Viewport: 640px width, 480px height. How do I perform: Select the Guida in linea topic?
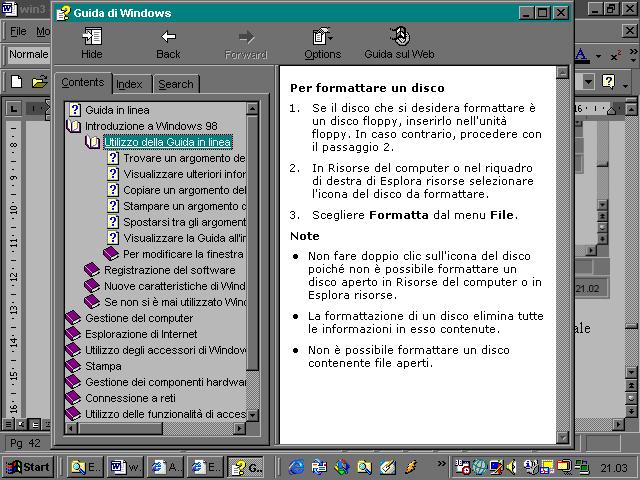117,110
